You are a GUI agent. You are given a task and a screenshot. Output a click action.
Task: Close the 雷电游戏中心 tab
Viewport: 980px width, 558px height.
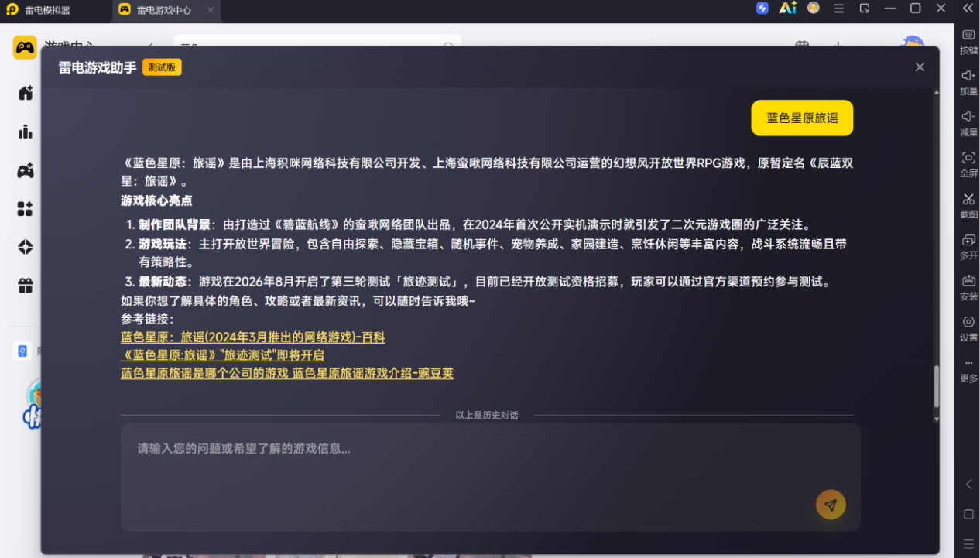pos(211,10)
